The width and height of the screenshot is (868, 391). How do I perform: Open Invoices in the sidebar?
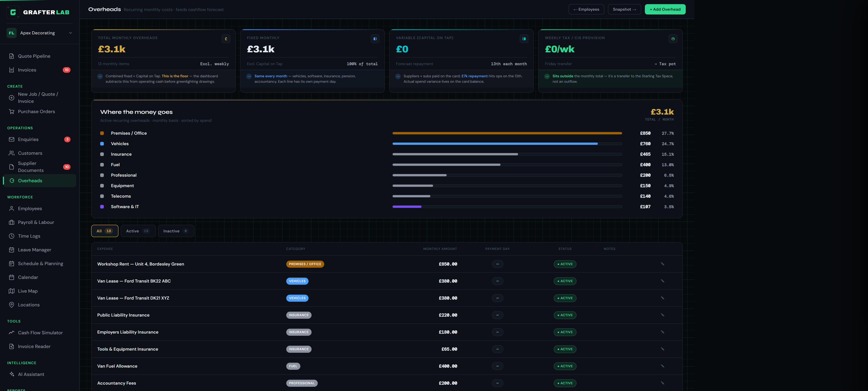point(40,70)
